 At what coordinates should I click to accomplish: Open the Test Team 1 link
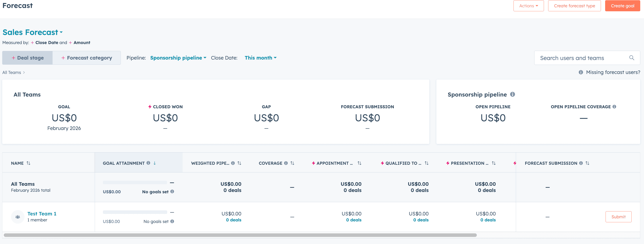pos(42,214)
